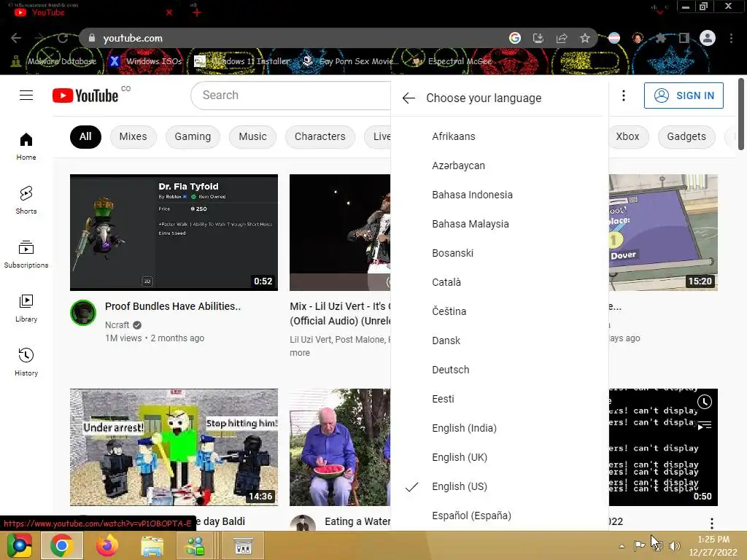
Task: Open the Dr. Fla Tyfold video thumbnail
Action: point(174,233)
